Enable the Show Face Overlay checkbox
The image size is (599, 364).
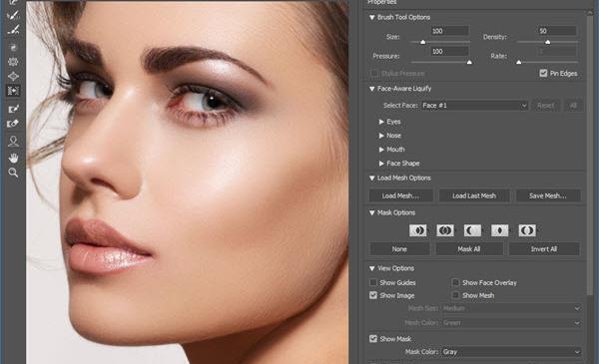click(455, 282)
